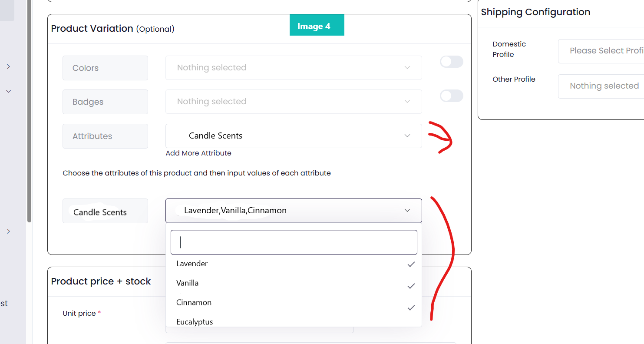
Task: Click the left sidebar vertical scrollbar
Action: tap(29, 111)
